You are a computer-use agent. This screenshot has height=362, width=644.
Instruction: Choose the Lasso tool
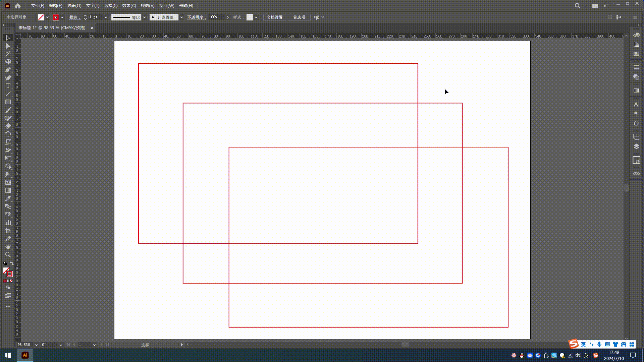click(8, 62)
